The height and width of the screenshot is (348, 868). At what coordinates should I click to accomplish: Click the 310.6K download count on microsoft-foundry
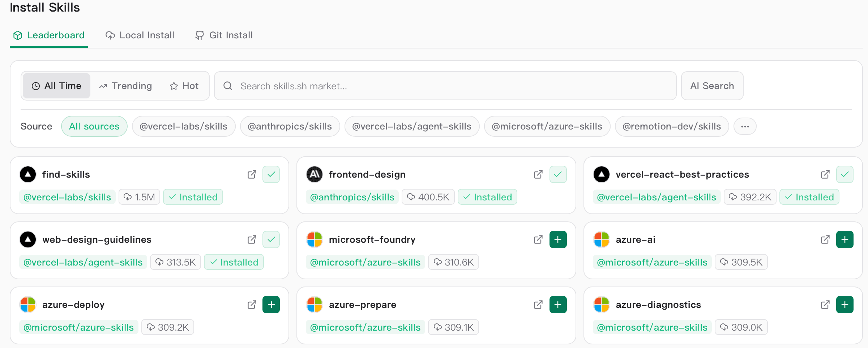click(x=453, y=262)
